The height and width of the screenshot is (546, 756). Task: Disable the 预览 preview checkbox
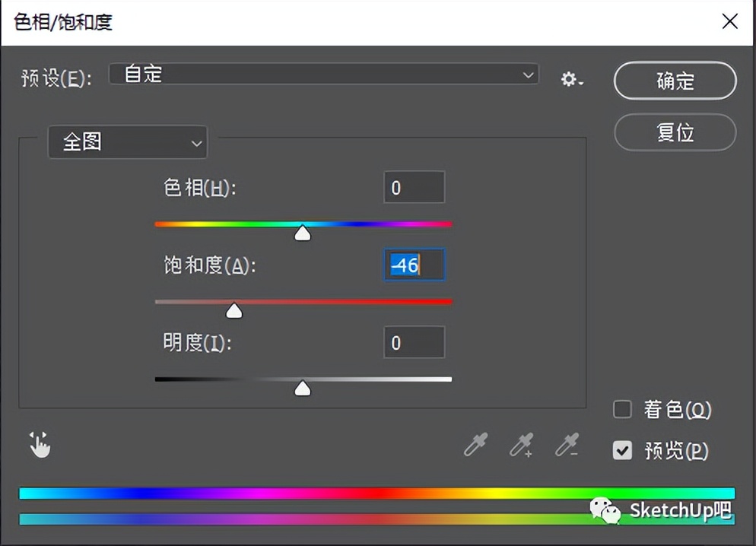[622, 450]
